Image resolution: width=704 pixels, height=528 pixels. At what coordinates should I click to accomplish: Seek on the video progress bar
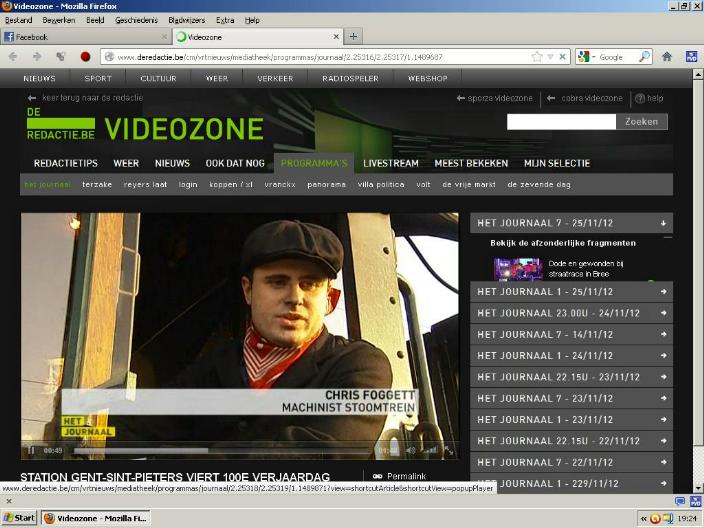click(222, 450)
